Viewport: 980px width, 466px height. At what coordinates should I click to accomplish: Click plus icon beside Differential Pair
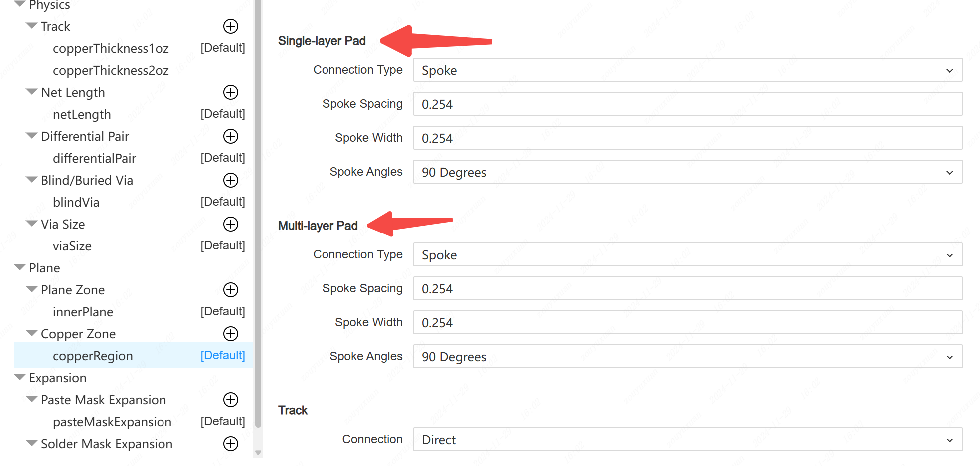pos(230,136)
